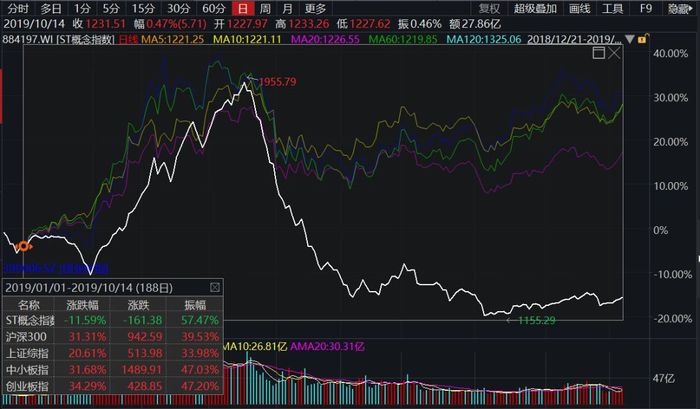Select the 60分 period tab

(214, 8)
